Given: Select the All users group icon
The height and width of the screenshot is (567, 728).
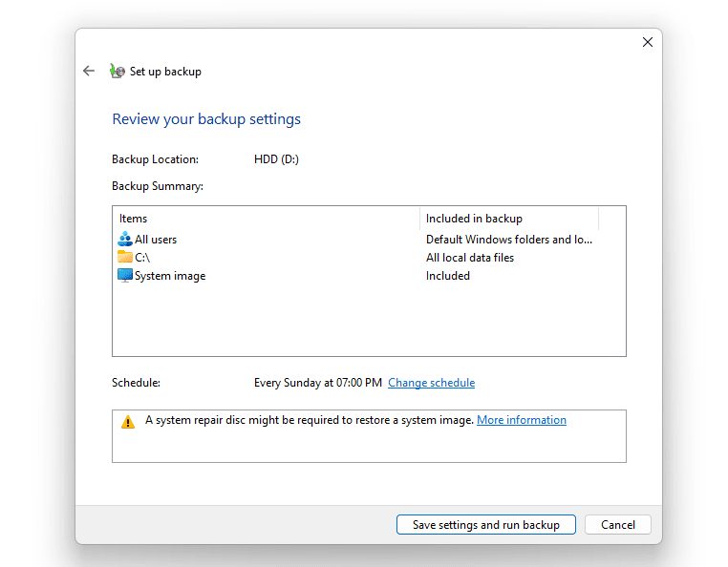Looking at the screenshot, I should click(124, 239).
